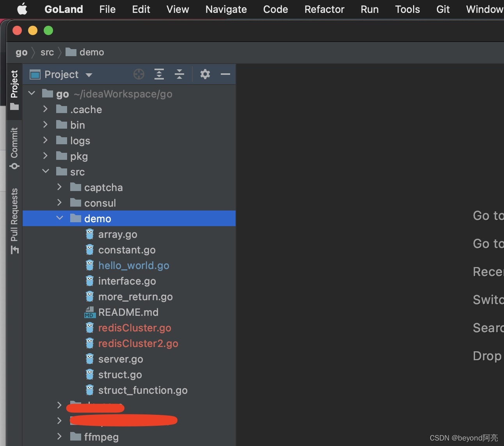Open the Refactor menu

(x=324, y=9)
